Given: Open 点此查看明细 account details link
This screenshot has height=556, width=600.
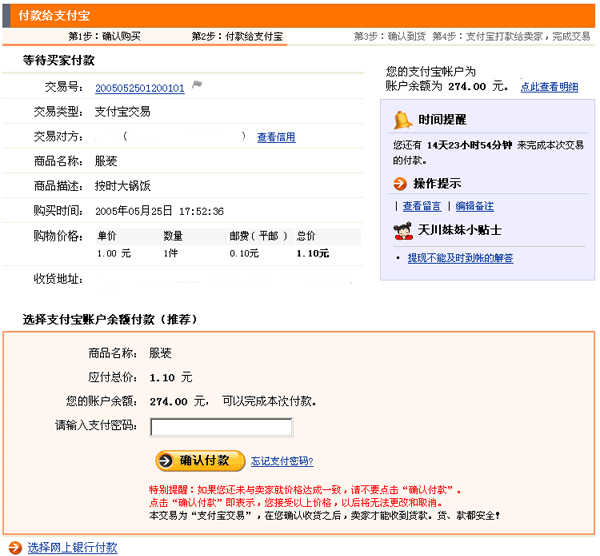Looking at the screenshot, I should tap(549, 87).
